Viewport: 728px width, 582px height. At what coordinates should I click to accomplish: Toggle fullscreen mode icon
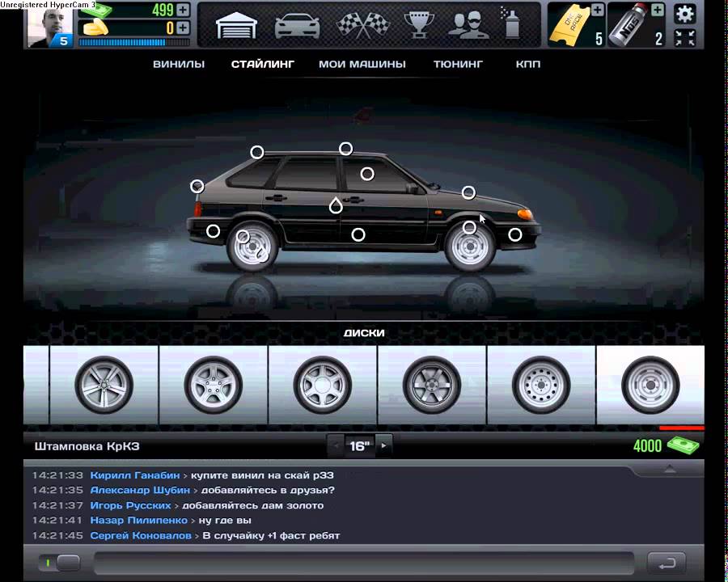(x=685, y=38)
